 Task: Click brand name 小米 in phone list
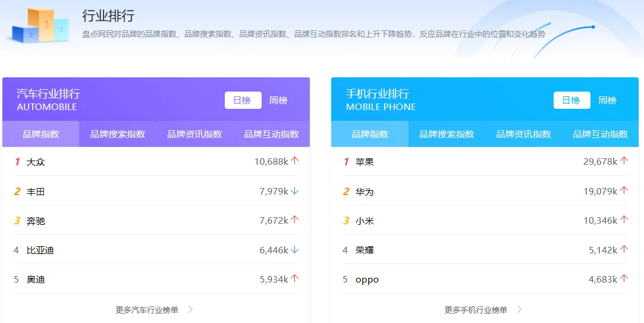365,221
